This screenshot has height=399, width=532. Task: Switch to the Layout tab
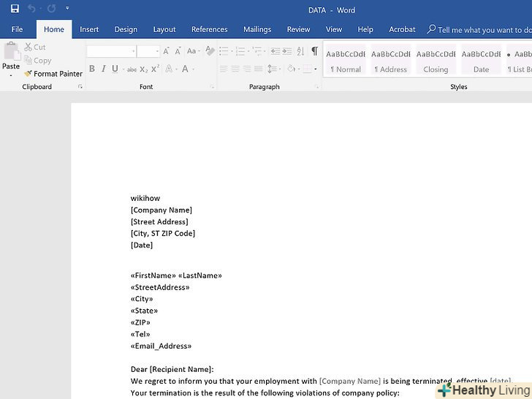coord(164,29)
